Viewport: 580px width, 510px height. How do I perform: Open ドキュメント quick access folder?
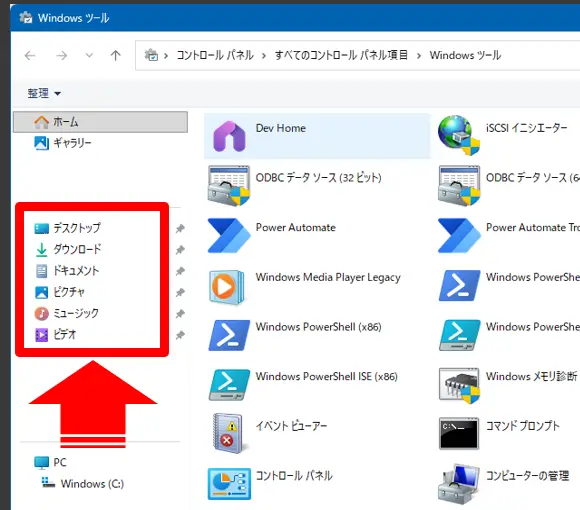(67, 271)
